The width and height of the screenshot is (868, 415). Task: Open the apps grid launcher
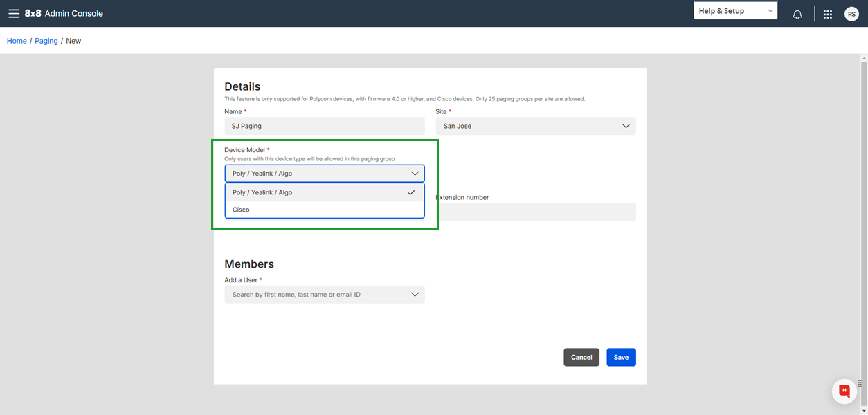pos(828,14)
